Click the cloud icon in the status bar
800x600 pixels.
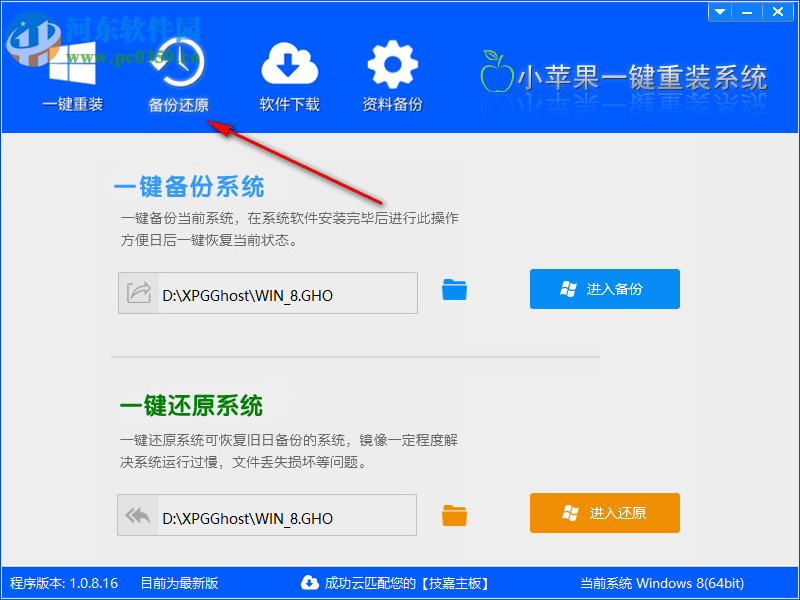pyautogui.click(x=310, y=582)
